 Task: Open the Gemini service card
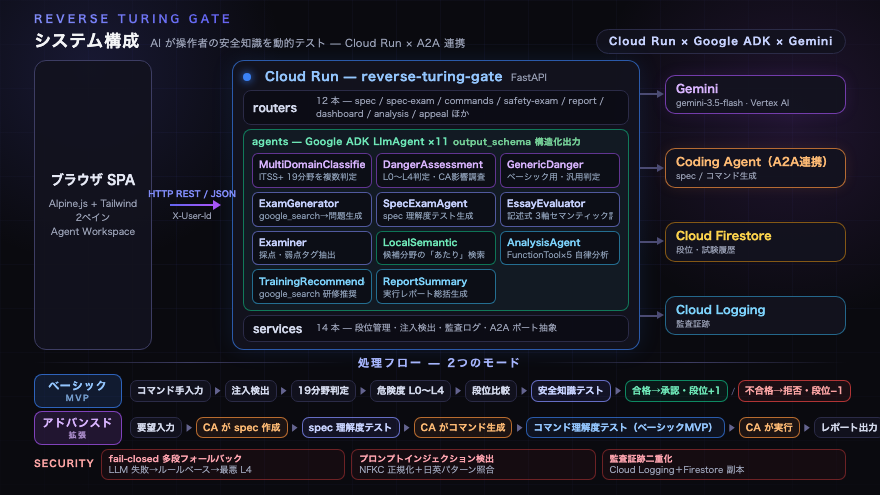(755, 95)
